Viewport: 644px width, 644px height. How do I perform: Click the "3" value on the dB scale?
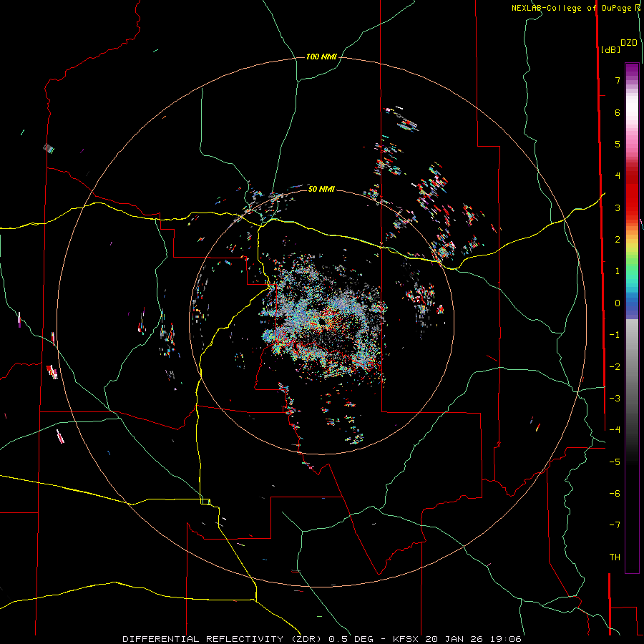point(618,208)
